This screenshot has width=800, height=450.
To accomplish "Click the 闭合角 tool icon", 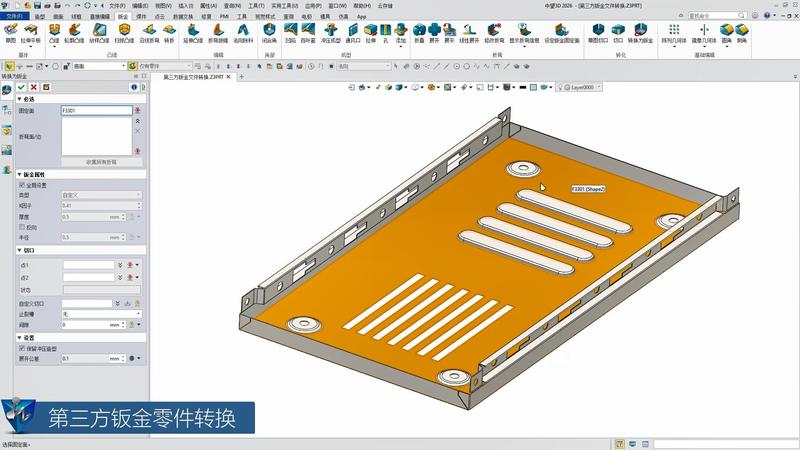I will tap(270, 31).
